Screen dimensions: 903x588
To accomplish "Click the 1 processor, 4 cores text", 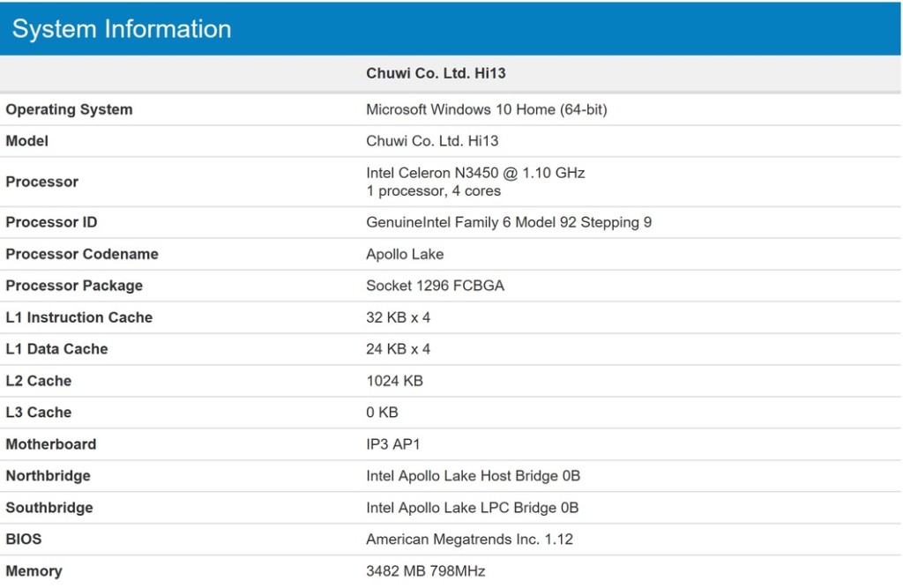I will pos(434,191).
